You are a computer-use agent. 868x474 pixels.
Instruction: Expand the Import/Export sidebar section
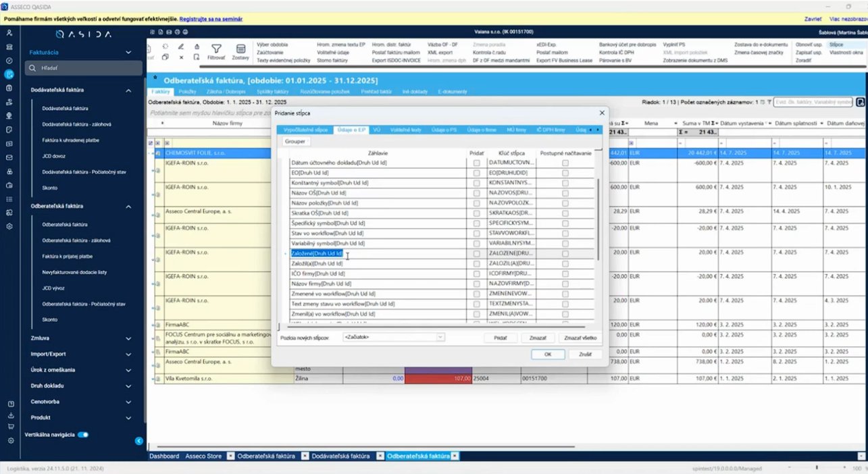(x=128, y=354)
